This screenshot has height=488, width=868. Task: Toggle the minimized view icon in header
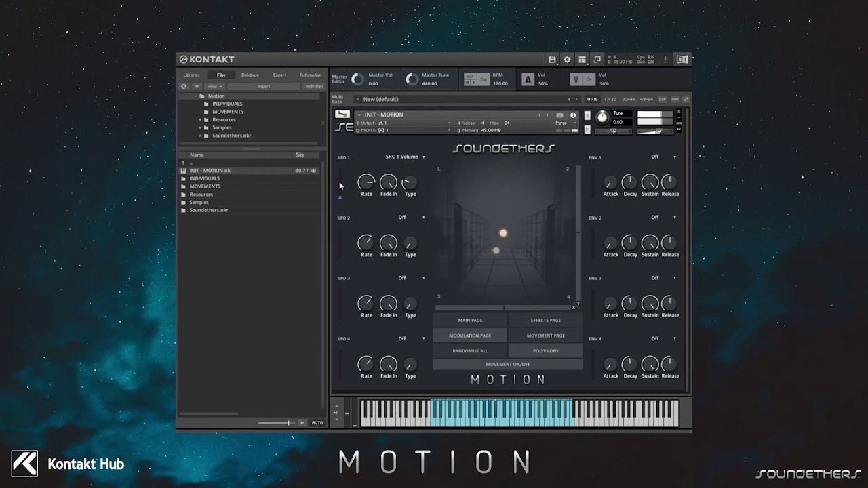click(x=597, y=60)
